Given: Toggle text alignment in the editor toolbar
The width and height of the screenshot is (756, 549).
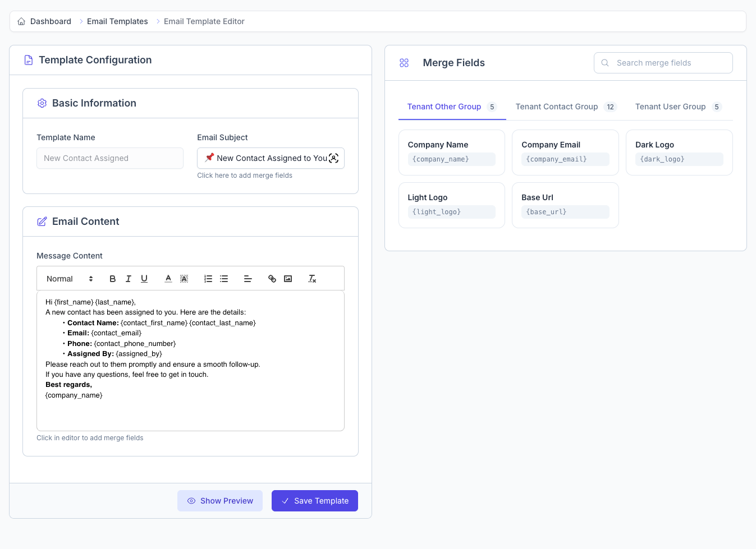Looking at the screenshot, I should (248, 278).
